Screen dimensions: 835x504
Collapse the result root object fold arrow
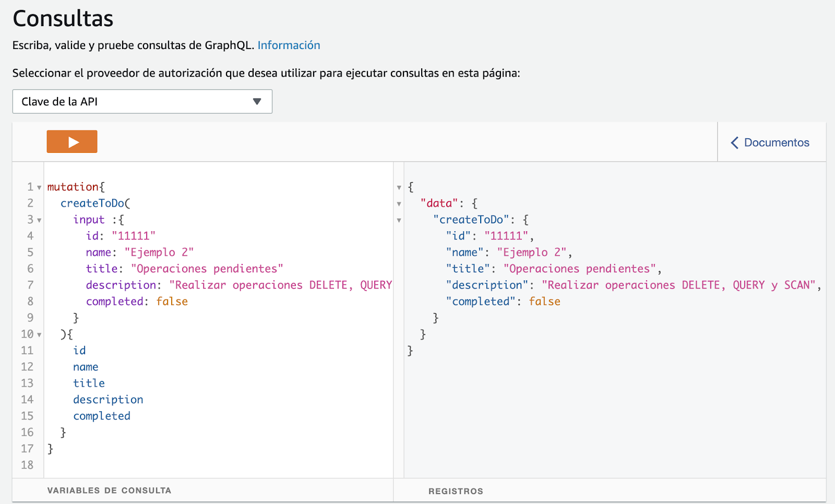(x=399, y=188)
